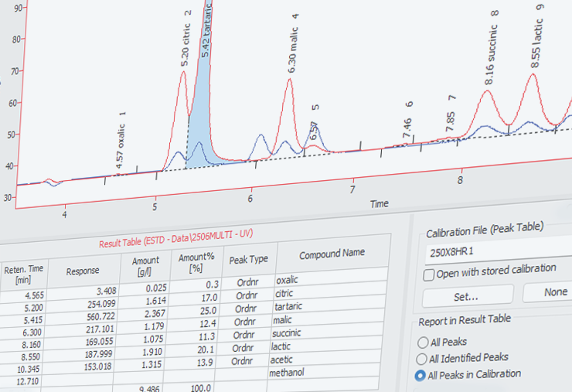Viewport: 572px width, 392px height.
Task: Select the malic compound cell
Action: coord(328,317)
